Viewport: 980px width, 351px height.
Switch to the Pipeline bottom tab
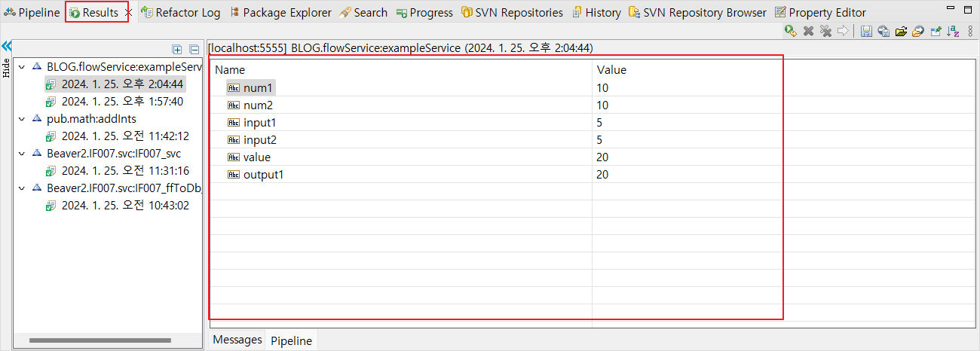pos(292,340)
